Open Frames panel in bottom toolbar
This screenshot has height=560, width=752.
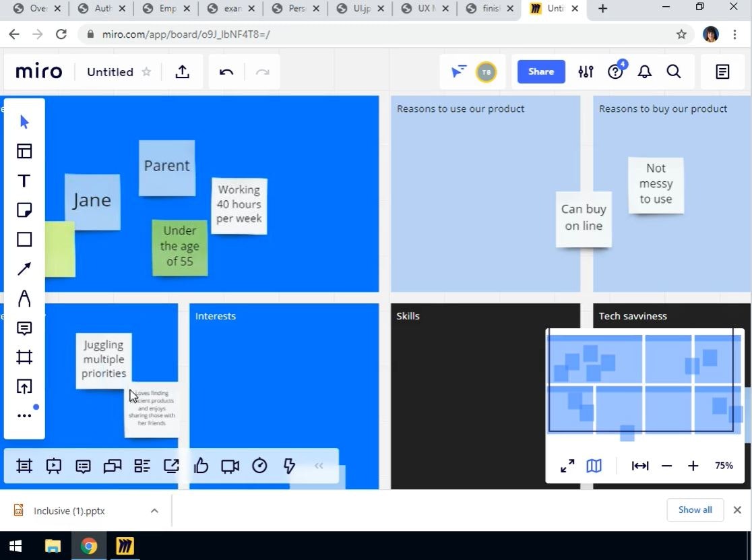point(24,466)
